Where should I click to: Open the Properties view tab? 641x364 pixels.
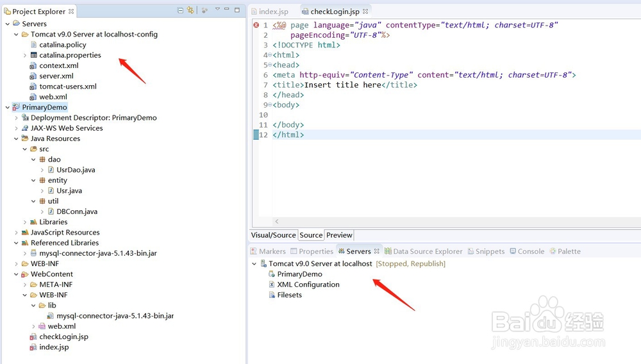[x=312, y=251]
